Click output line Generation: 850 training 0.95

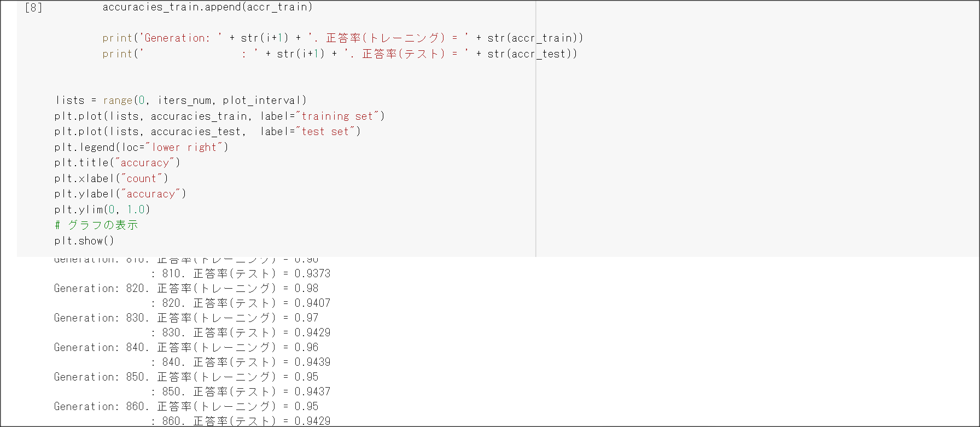click(x=186, y=377)
